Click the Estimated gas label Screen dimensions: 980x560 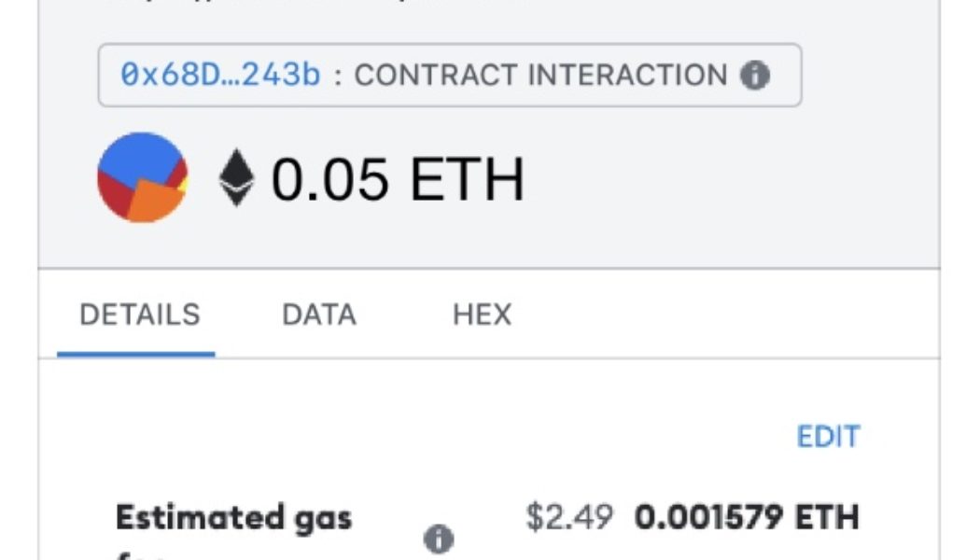233,517
